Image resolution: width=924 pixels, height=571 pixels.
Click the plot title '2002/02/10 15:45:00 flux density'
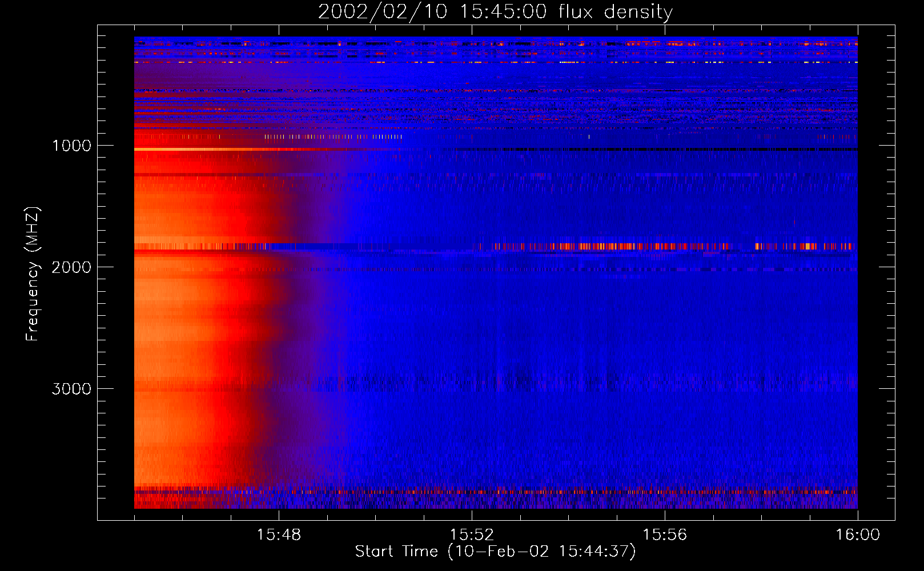point(495,12)
